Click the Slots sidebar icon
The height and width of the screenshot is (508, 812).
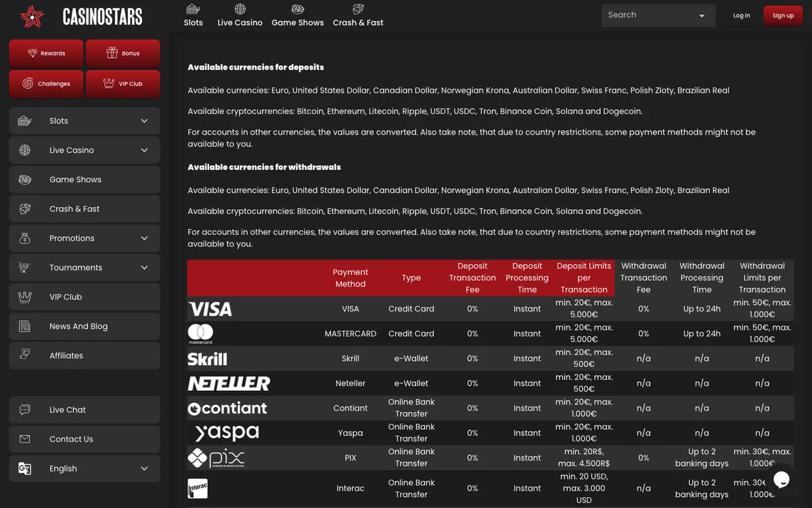pos(25,121)
